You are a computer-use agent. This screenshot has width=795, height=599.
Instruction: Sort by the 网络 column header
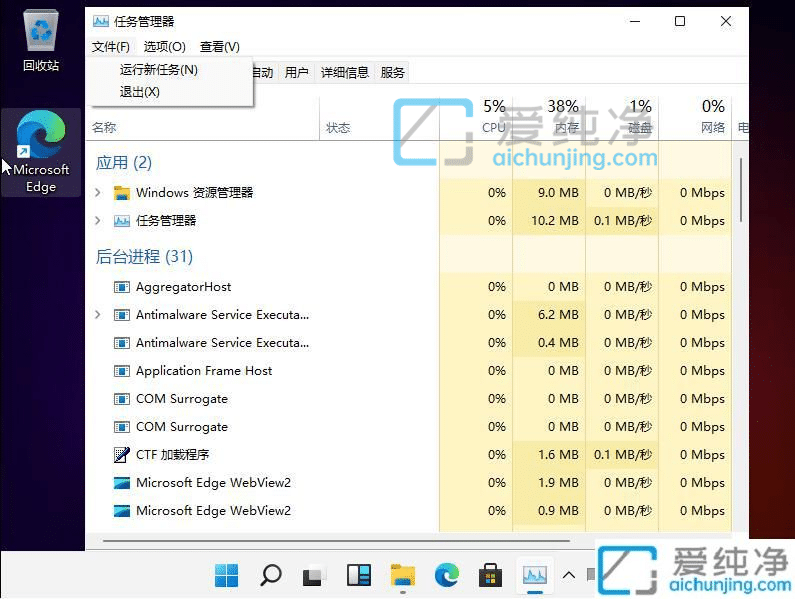point(695,118)
